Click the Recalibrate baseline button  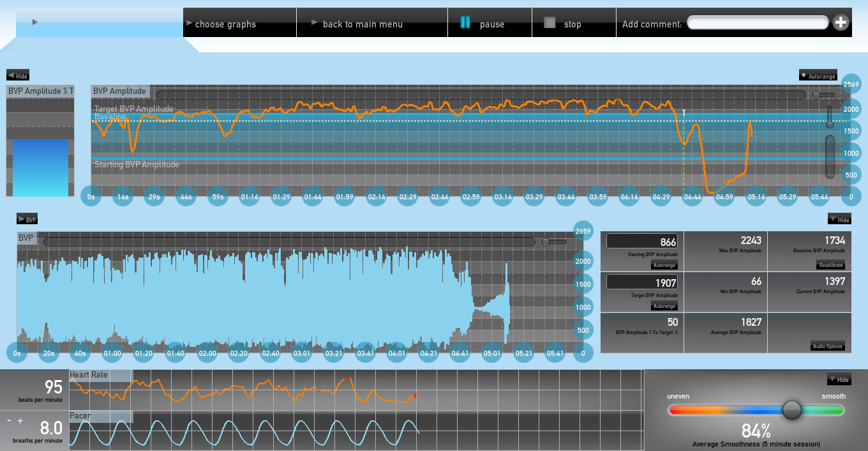point(831,265)
